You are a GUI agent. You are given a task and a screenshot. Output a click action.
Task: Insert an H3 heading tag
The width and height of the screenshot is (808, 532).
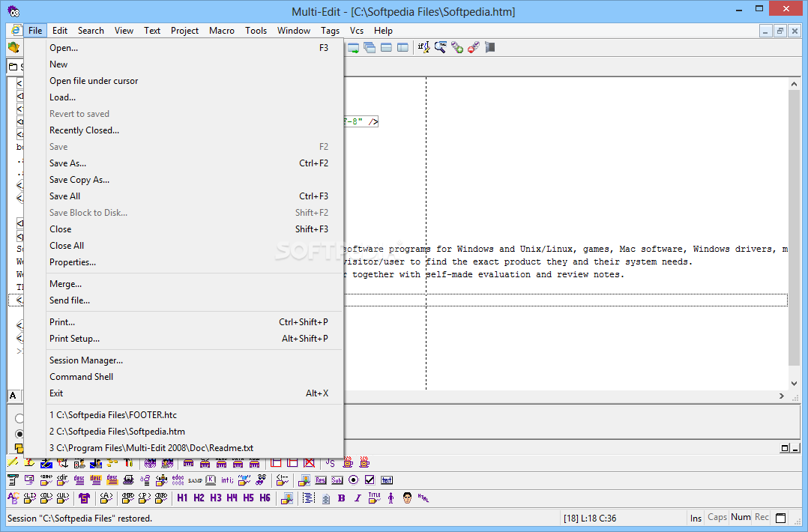click(215, 498)
